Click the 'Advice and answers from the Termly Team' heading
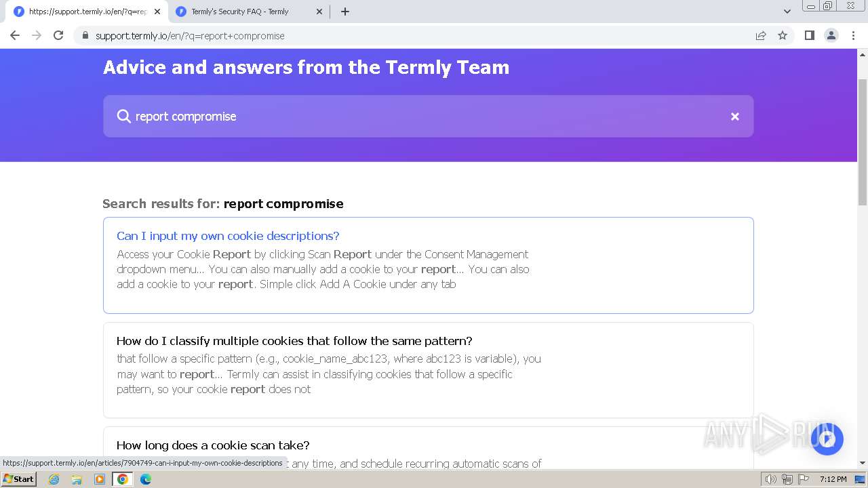Screen dimensions: 868x488 click(x=306, y=67)
